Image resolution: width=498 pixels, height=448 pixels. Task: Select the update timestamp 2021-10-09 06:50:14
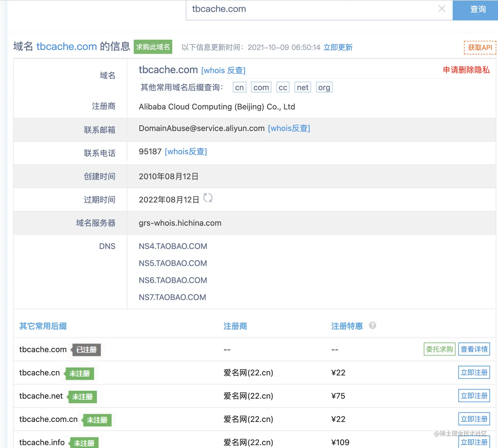click(x=284, y=47)
